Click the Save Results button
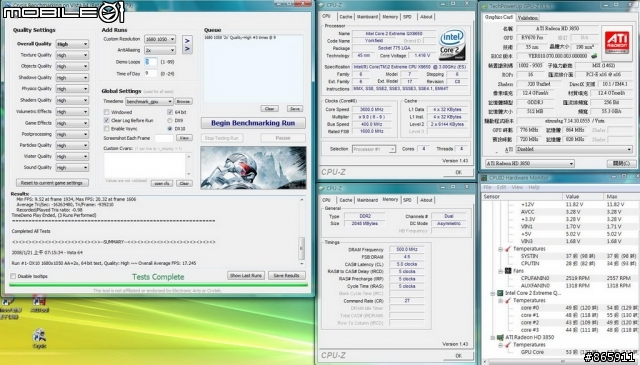Viewport: 640px width, 365px height. pos(286,276)
